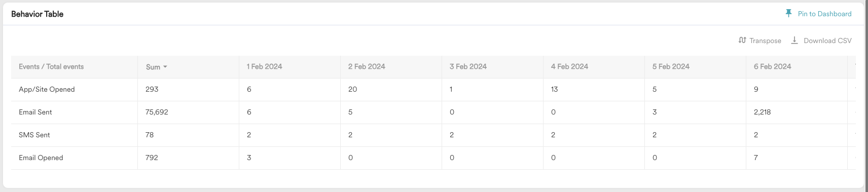Click the 75,692 Email Sent sum cell
The width and height of the screenshot is (868, 192).
pyautogui.click(x=157, y=112)
